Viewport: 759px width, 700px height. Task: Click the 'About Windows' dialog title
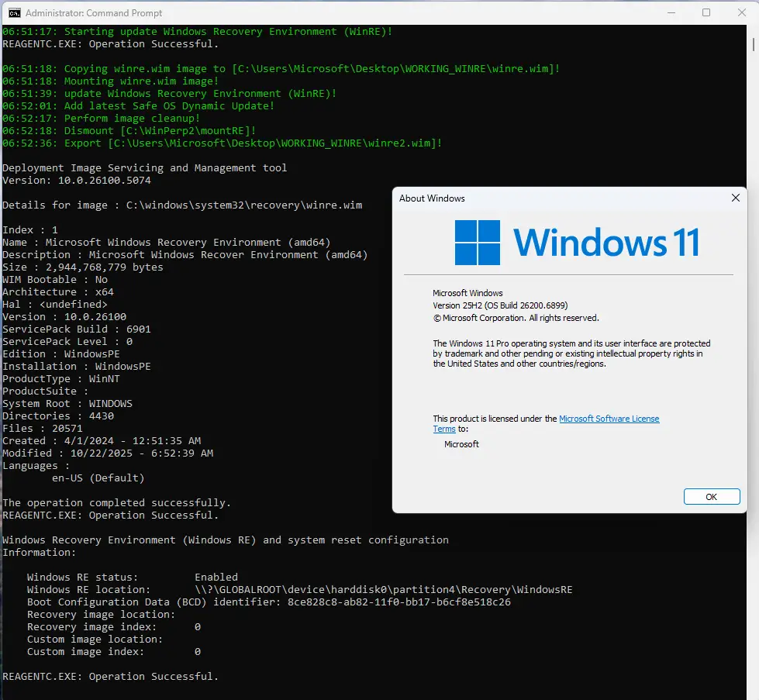point(432,198)
